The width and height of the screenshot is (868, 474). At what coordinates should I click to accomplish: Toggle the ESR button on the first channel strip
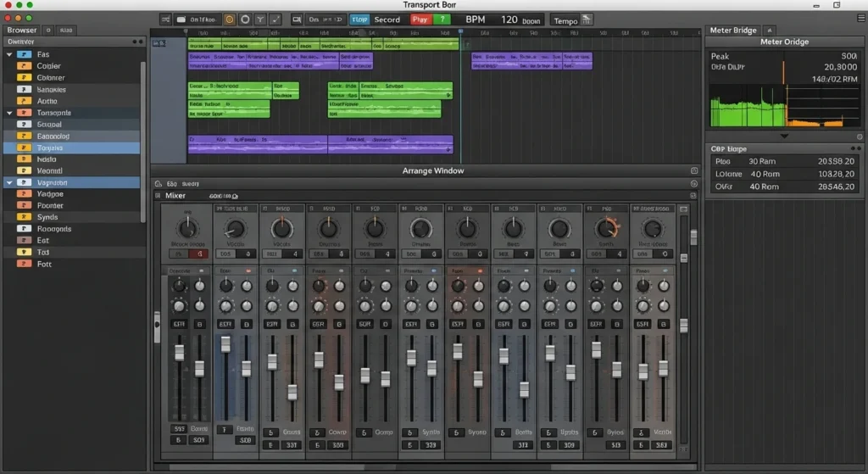[x=179, y=324]
